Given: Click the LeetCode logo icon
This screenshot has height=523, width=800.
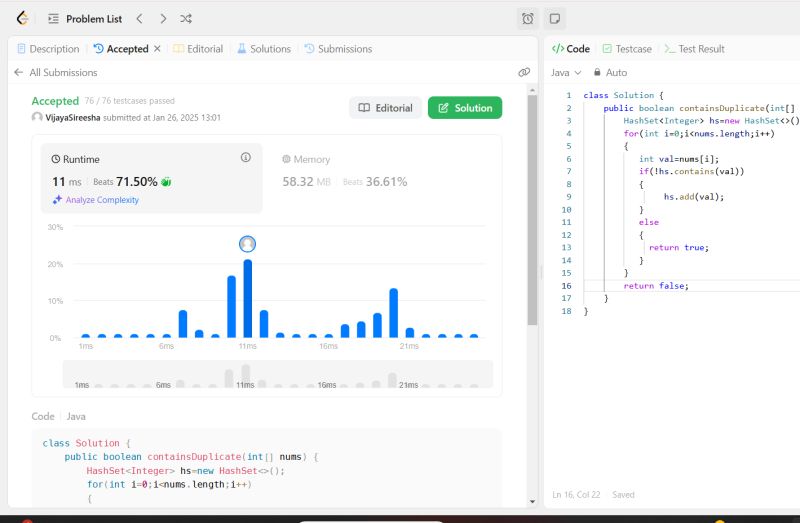Looking at the screenshot, I should (x=22, y=18).
